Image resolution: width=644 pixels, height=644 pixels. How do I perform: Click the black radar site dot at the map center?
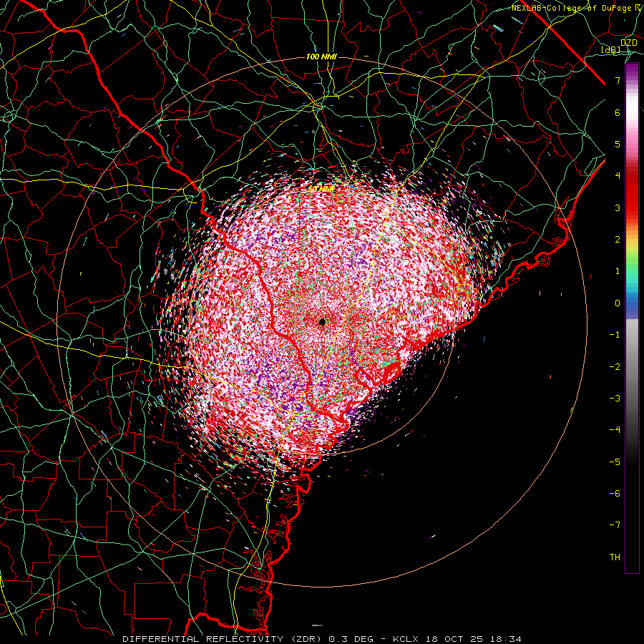click(x=322, y=322)
